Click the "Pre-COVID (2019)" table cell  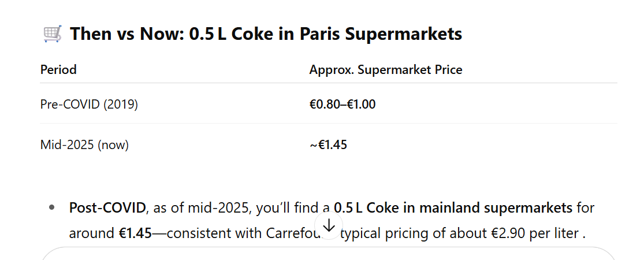pyautogui.click(x=89, y=105)
